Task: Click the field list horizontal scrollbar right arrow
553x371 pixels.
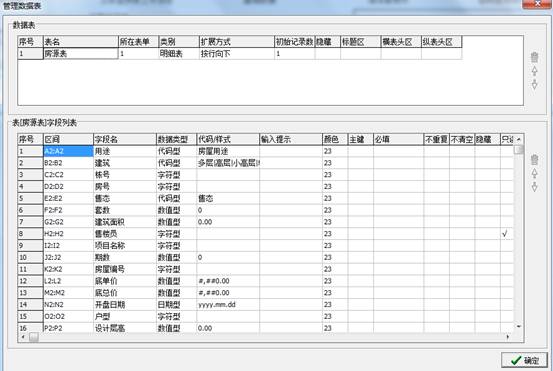Action: [x=508, y=337]
